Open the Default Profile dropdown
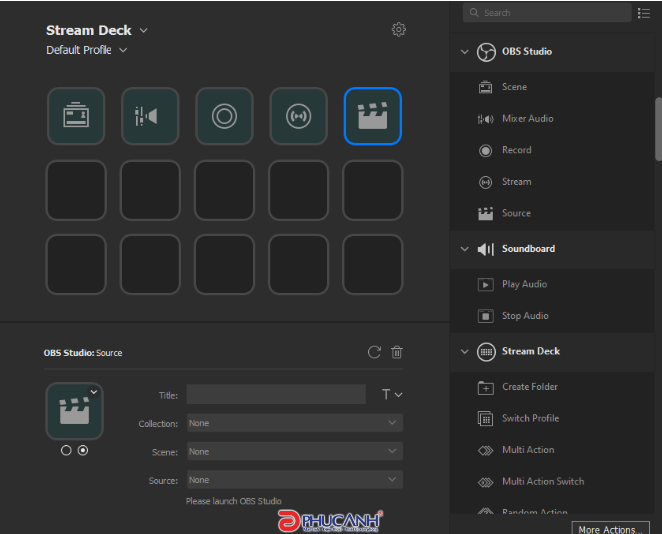662x534 pixels. 123,50
